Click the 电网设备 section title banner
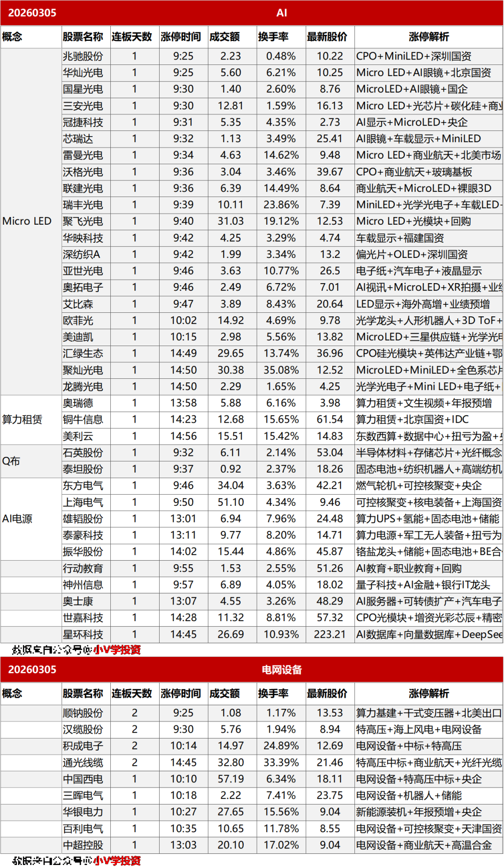The height and width of the screenshot is (867, 504). coord(281,670)
